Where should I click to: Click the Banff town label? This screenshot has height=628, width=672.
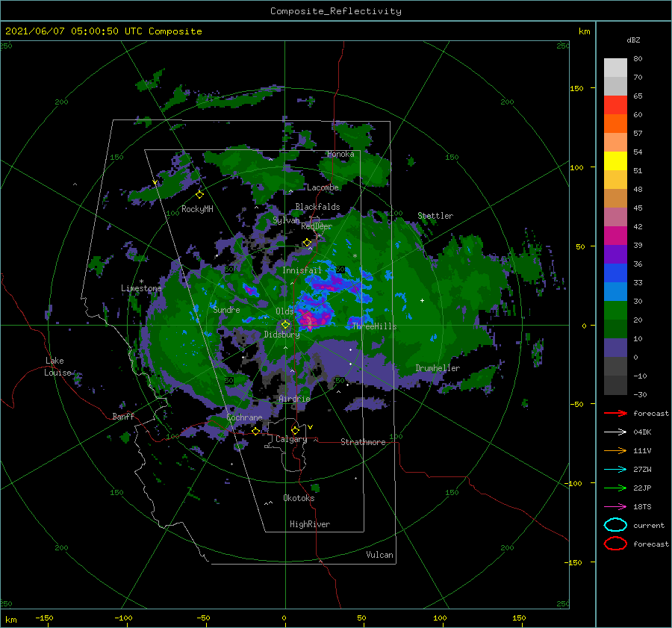[x=123, y=416]
